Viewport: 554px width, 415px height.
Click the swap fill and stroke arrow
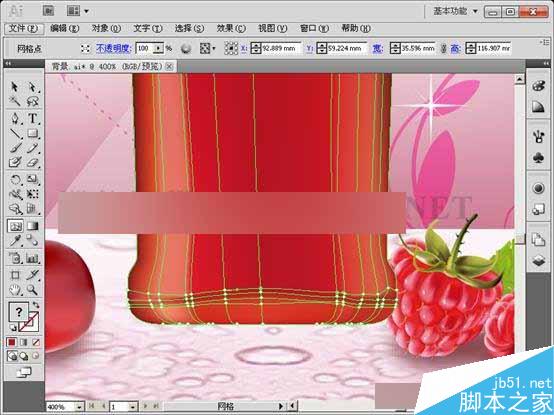(36, 305)
